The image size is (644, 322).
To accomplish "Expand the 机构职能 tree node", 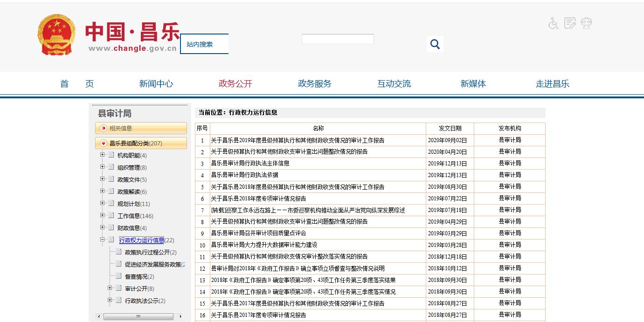I will click(103, 155).
